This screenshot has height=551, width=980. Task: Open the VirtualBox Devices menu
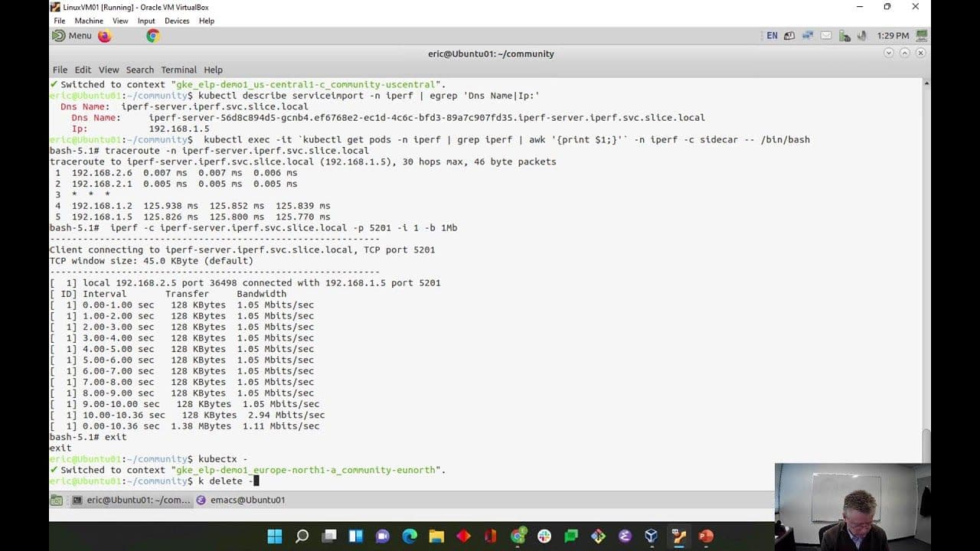tap(177, 21)
